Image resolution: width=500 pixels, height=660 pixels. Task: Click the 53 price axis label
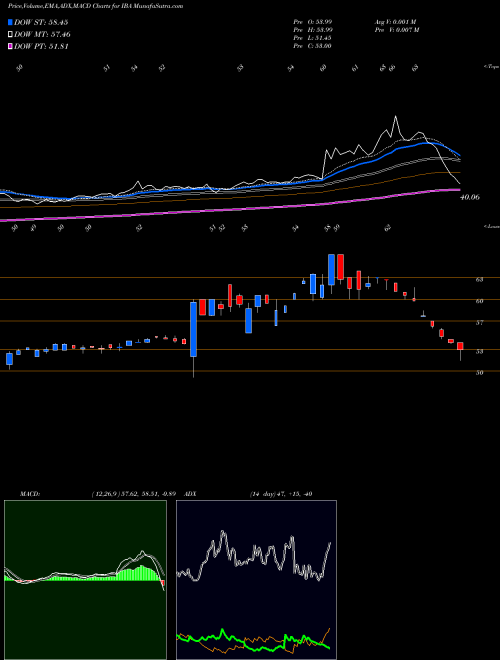point(479,352)
